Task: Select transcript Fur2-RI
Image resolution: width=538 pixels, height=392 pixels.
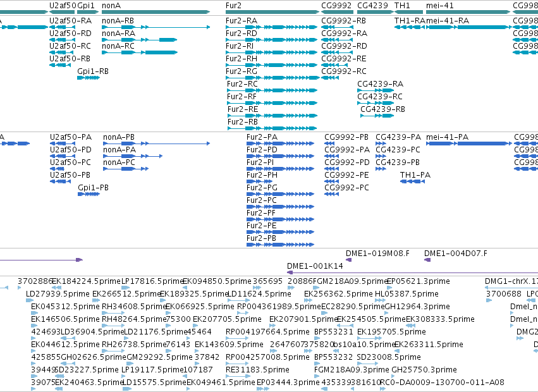Action: coord(271,52)
